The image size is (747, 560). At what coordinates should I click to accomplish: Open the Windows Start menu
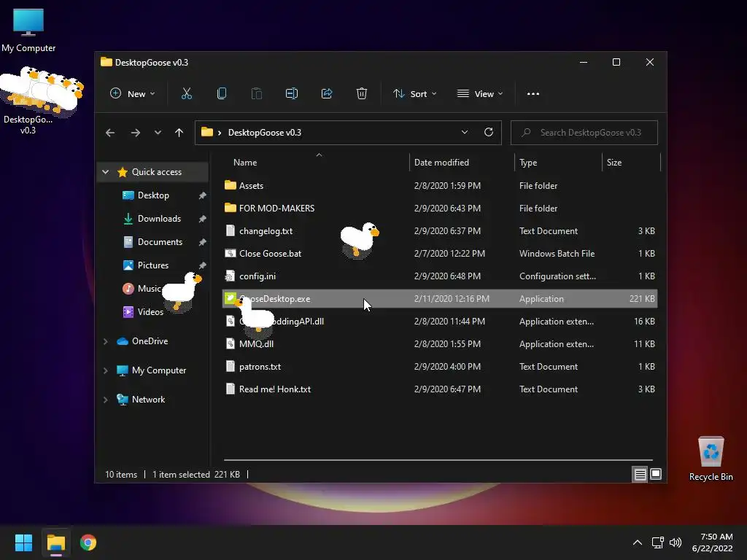tap(23, 542)
